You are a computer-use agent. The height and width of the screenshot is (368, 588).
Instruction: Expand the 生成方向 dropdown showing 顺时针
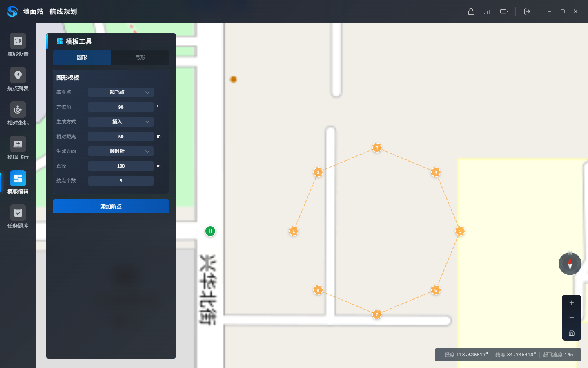(121, 151)
